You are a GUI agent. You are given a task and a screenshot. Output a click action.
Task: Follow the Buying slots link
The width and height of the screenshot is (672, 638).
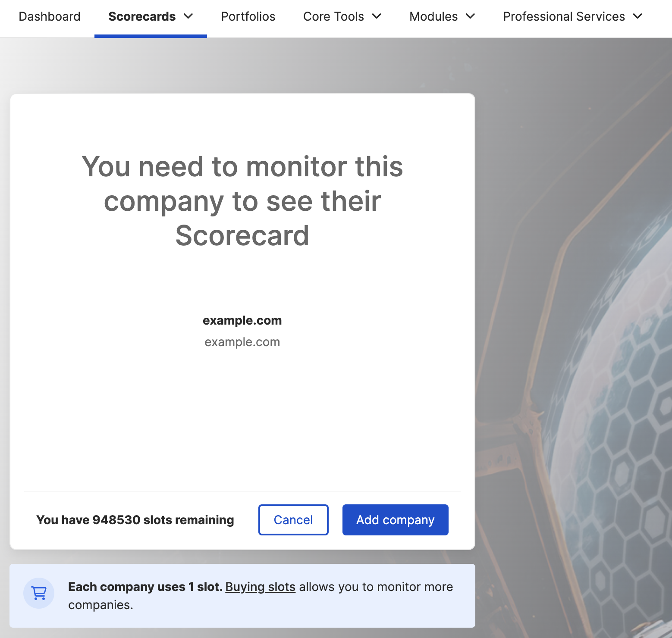[x=261, y=587]
